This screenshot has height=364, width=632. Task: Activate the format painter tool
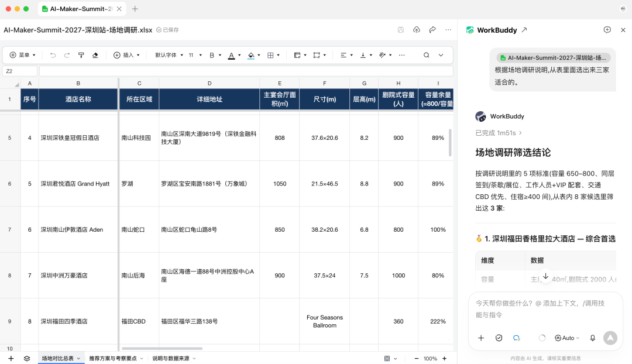[x=81, y=55]
